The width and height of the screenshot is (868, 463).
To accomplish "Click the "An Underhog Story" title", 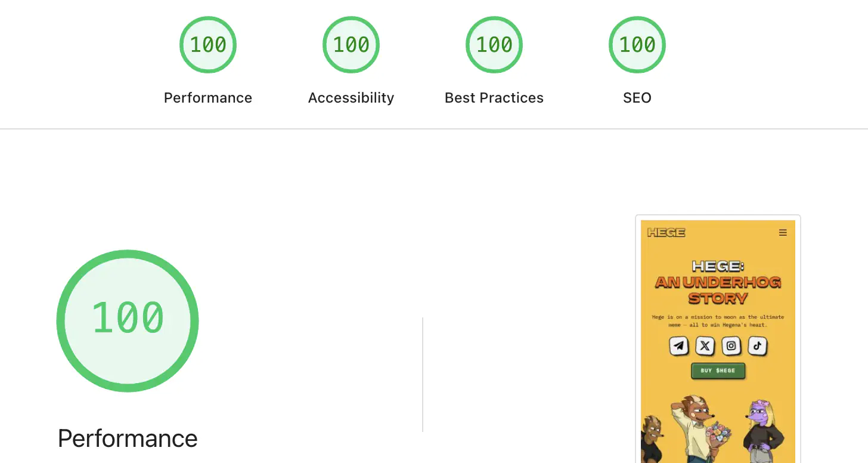I will coord(718,289).
